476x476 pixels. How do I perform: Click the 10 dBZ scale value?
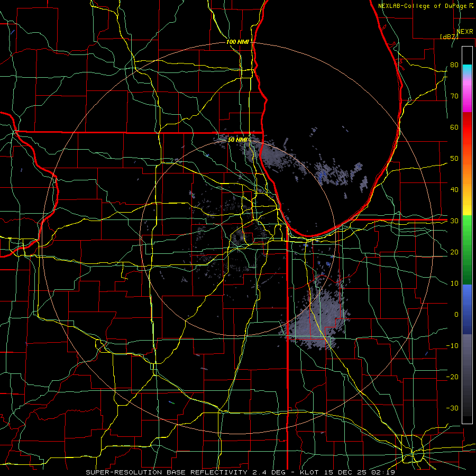point(454,283)
